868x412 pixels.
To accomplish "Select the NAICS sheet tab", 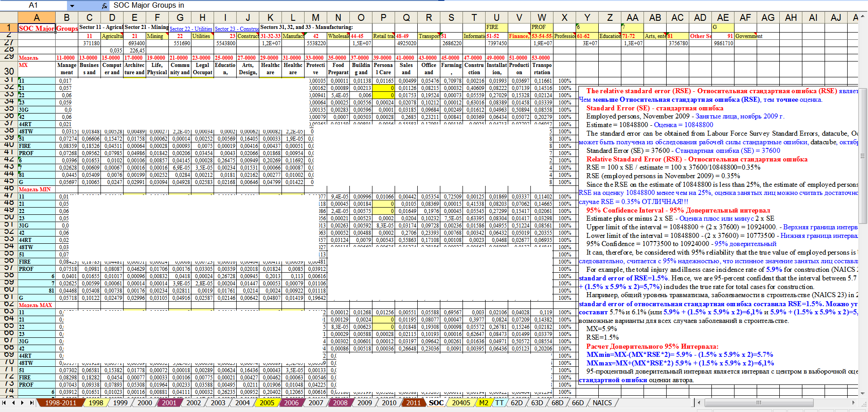I will click(x=602, y=403).
